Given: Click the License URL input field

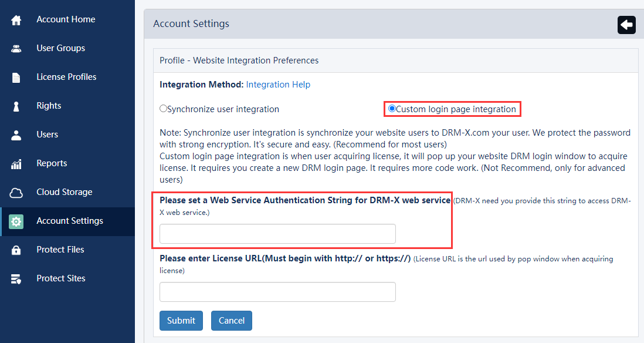Looking at the screenshot, I should [x=277, y=291].
